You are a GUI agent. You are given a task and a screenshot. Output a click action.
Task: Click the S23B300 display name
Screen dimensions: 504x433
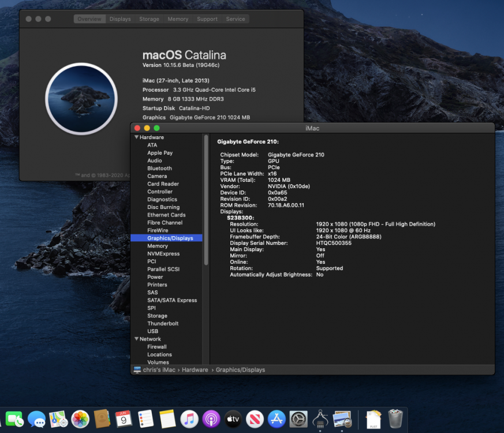pos(240,218)
